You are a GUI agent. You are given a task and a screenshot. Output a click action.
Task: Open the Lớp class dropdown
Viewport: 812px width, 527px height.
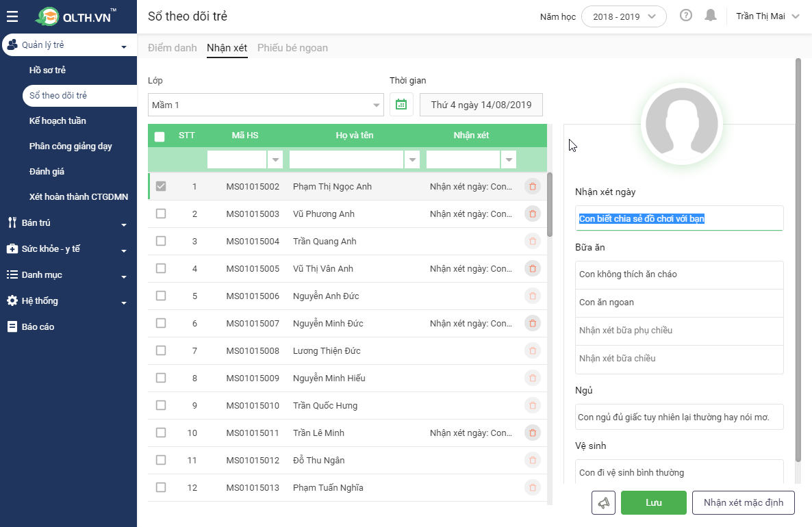point(266,105)
